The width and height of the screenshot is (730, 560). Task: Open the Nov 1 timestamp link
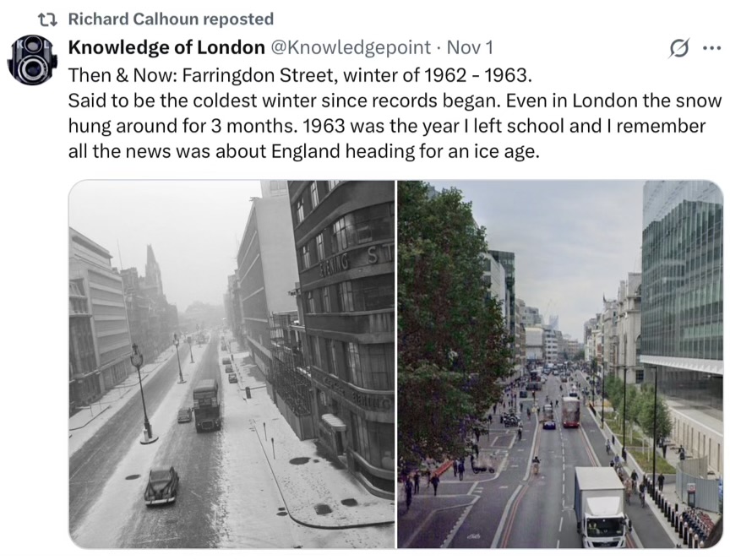click(x=470, y=47)
